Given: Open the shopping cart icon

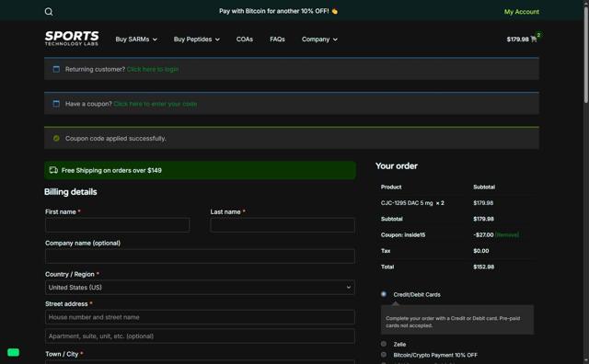Looking at the screenshot, I should pos(534,39).
